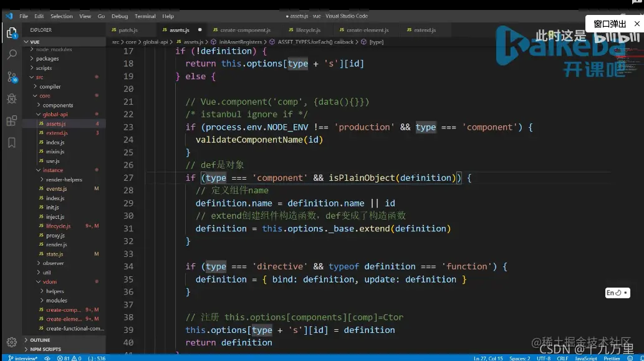Click UTF-8 encoding in status bar
644x361 pixels.
coord(544,358)
